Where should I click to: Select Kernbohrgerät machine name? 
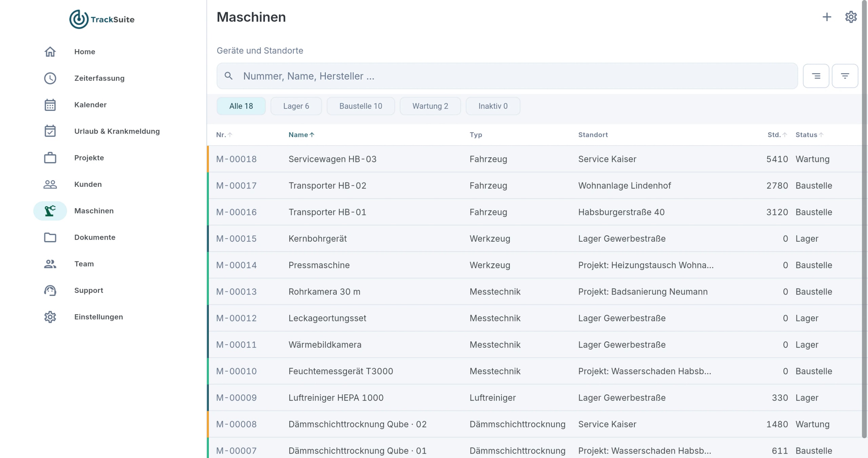[318, 239]
